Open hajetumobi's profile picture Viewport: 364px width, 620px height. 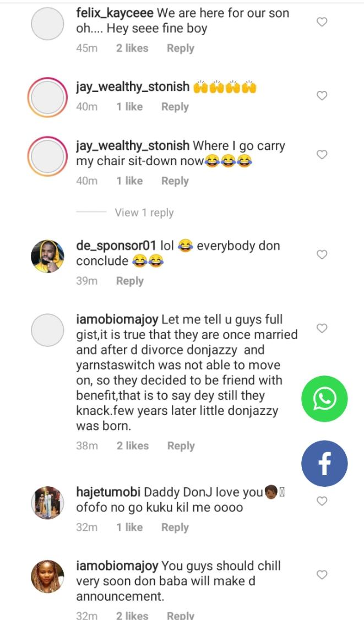[x=48, y=503]
